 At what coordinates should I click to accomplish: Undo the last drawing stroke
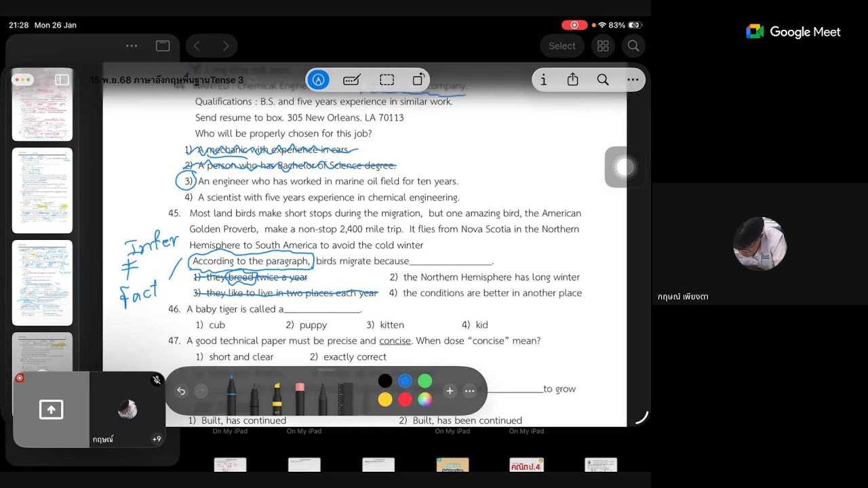(x=181, y=390)
